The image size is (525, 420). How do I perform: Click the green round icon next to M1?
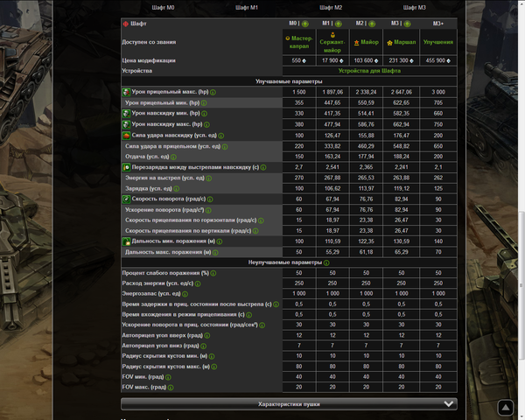click(x=339, y=24)
